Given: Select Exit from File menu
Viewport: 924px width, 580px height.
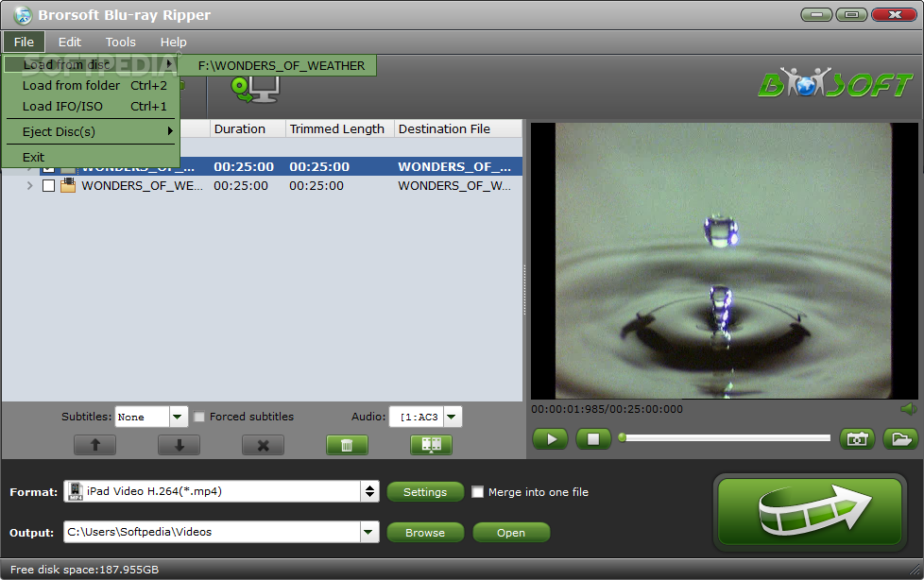Looking at the screenshot, I should [x=91, y=157].
